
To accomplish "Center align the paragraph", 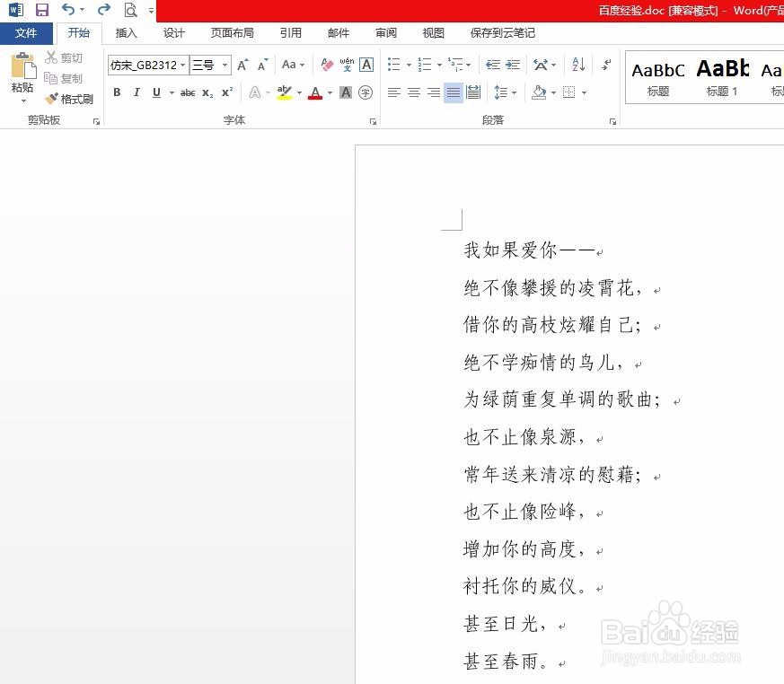I will [x=414, y=92].
